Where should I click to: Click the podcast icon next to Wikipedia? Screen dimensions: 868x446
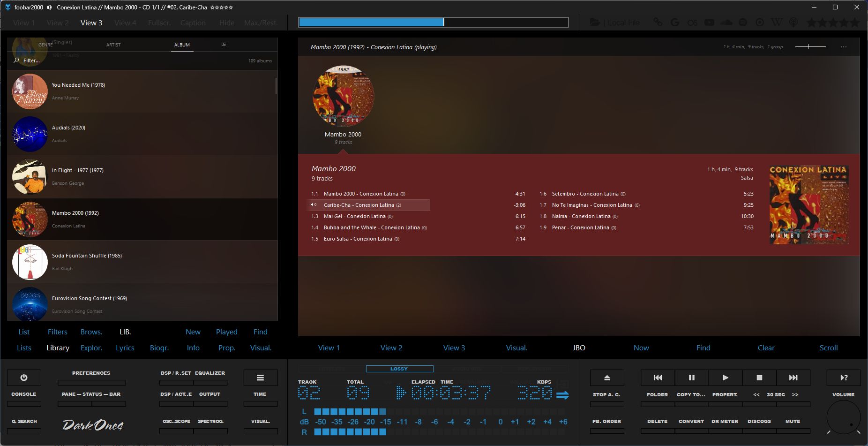tap(793, 22)
